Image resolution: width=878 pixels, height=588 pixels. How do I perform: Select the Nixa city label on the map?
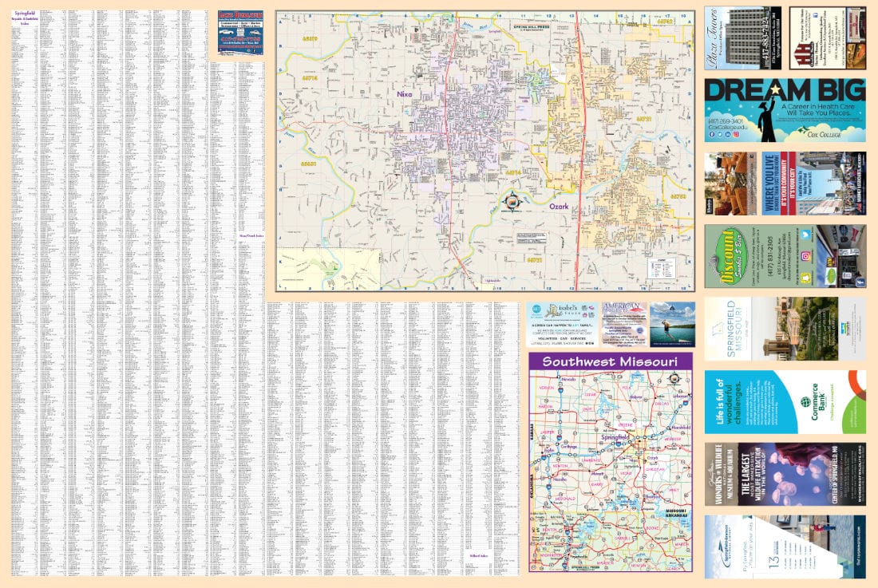[x=405, y=94]
